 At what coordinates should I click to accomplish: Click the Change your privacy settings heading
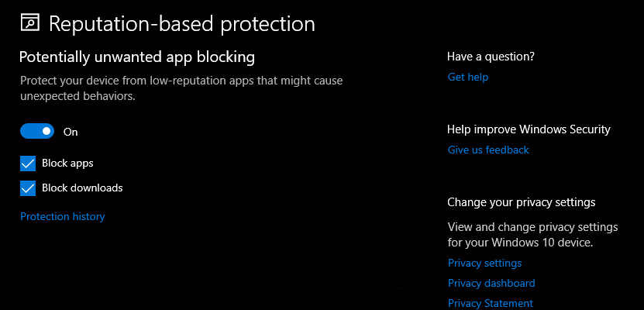522,202
